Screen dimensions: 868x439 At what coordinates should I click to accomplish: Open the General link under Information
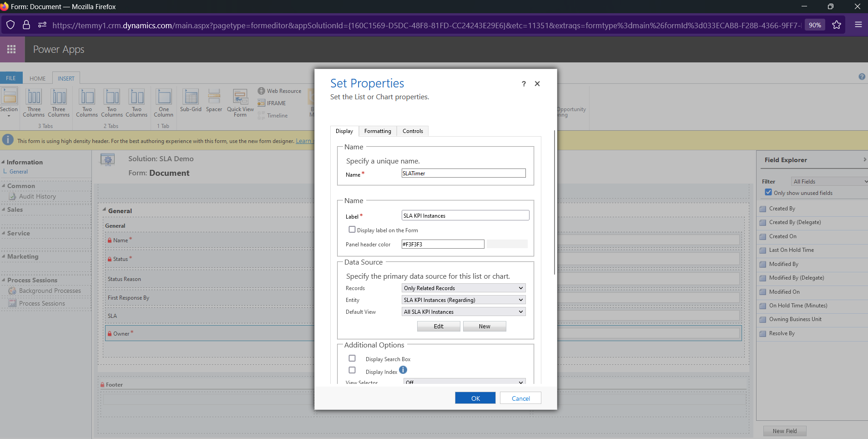click(18, 172)
